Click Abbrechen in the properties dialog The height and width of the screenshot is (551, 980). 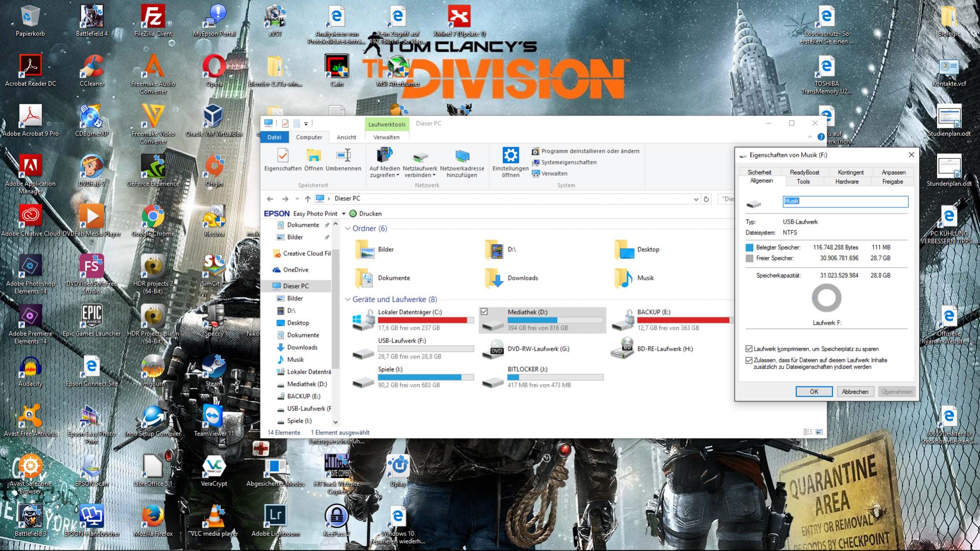[x=855, y=392]
